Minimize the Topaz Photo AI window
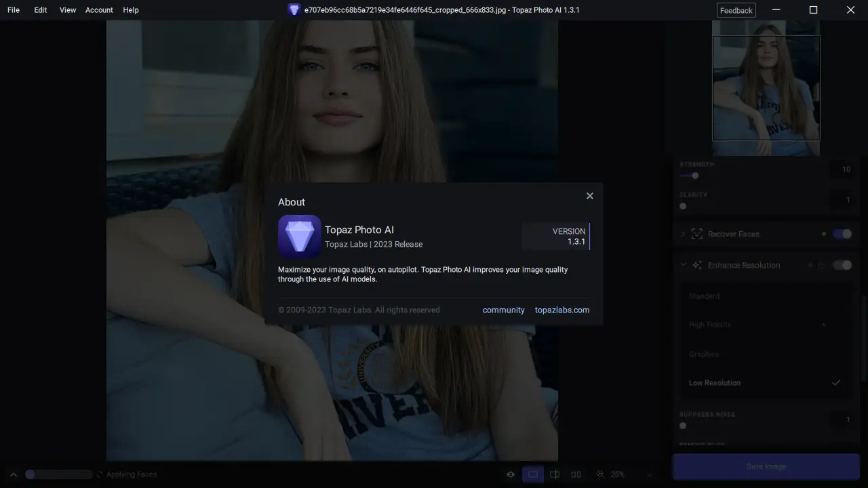 click(x=776, y=10)
